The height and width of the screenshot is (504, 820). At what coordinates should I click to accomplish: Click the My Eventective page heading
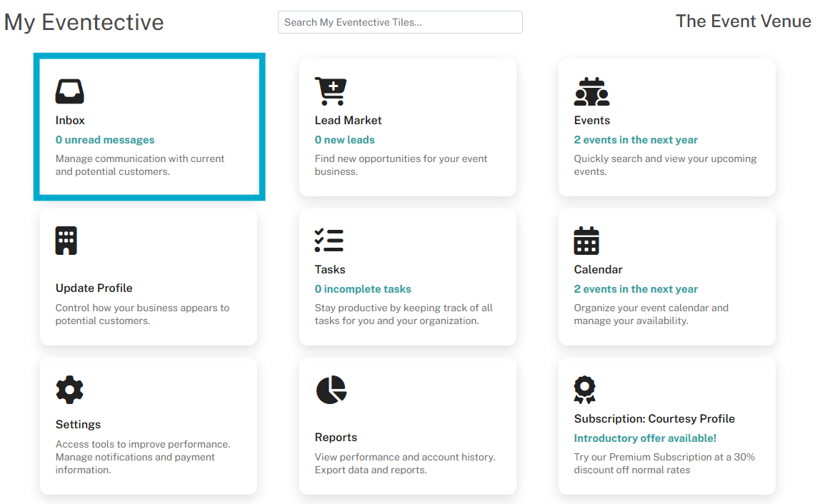click(x=84, y=22)
